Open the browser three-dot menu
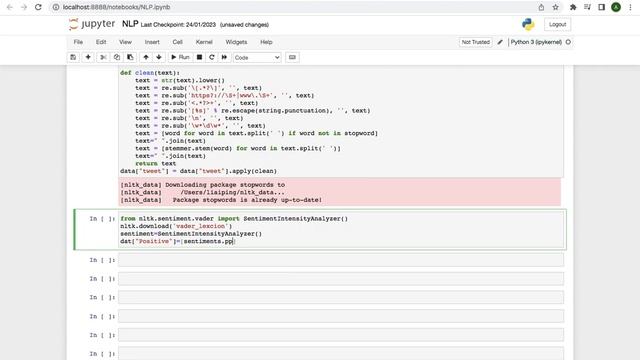640x360 pixels. [x=630, y=7]
